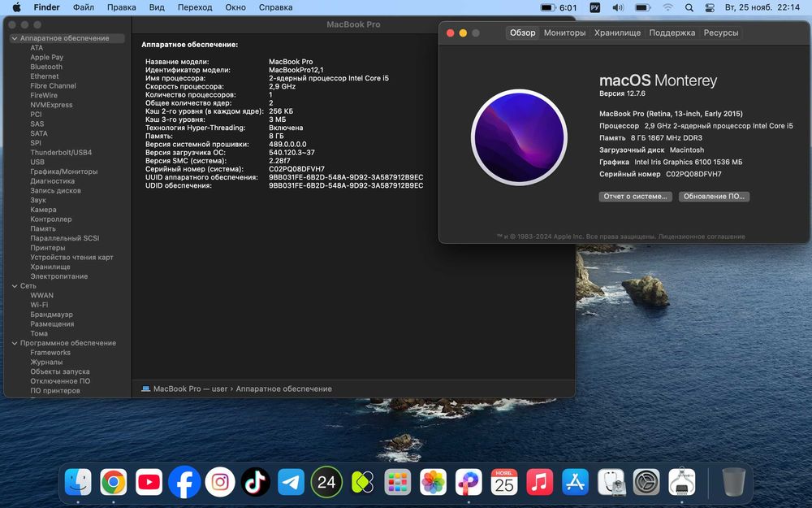
Task: Click the Spotlight search magnifier in menu bar
Action: (689, 7)
